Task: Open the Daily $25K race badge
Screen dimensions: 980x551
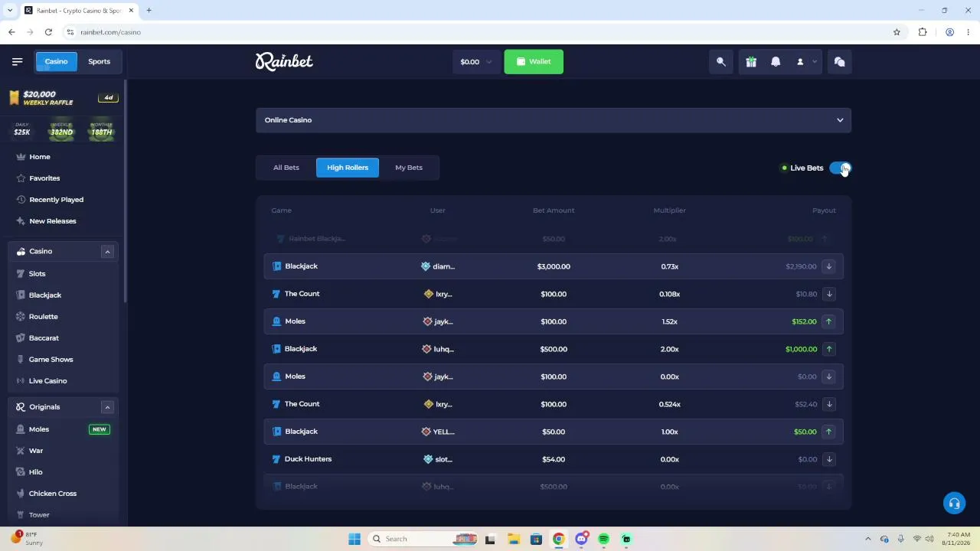Action: click(x=22, y=129)
